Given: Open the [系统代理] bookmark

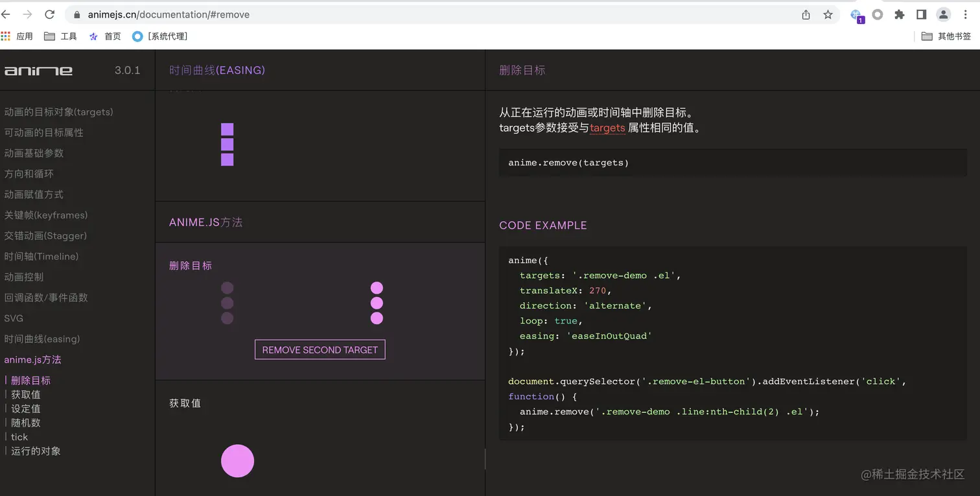Looking at the screenshot, I should (160, 36).
